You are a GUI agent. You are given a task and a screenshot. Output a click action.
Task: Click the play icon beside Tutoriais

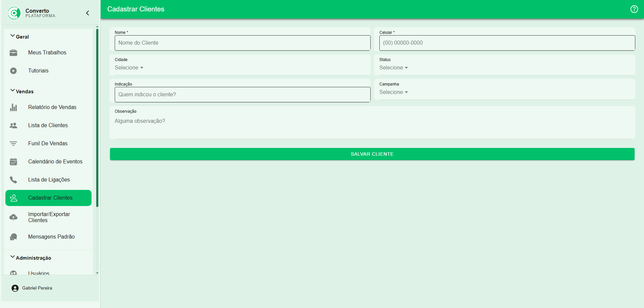13,71
